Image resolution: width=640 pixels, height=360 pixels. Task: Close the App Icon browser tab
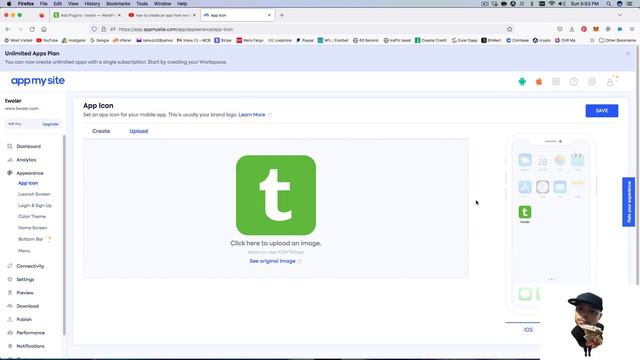pos(269,15)
